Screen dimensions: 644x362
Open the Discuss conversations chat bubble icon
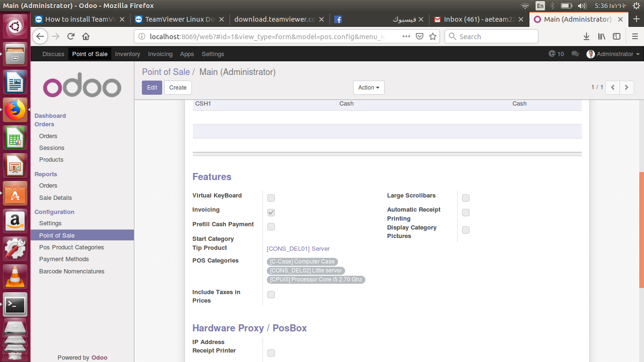pyautogui.click(x=575, y=54)
